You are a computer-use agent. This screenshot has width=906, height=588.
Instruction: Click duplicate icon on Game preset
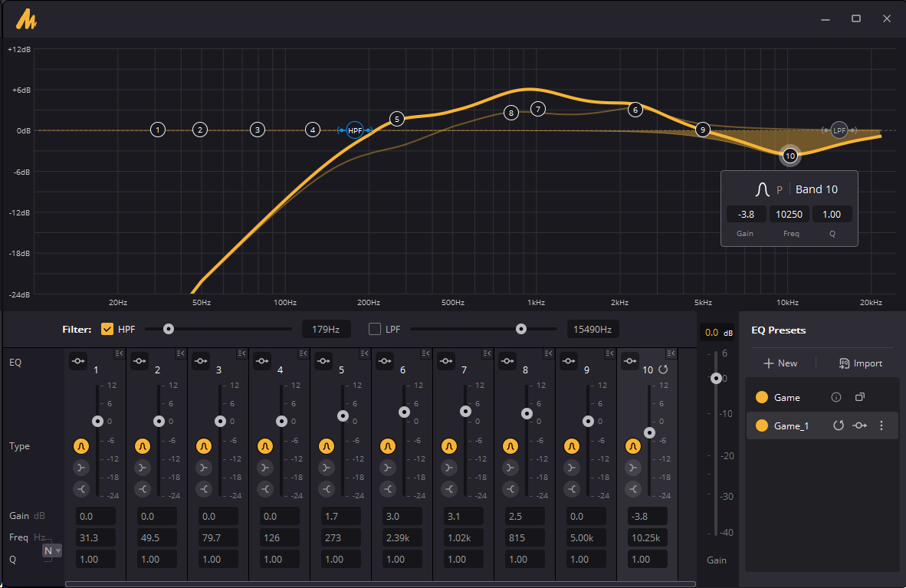[860, 397]
